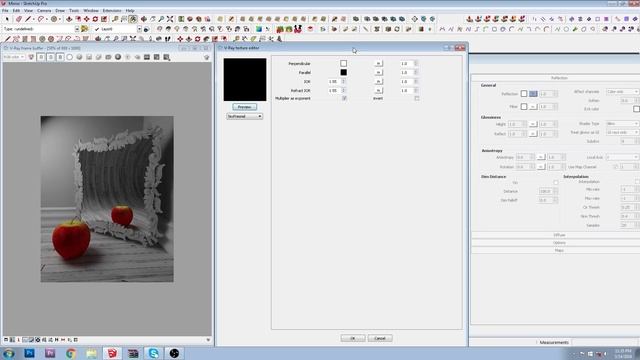Click the black texture preview thumbnail

click(x=245, y=80)
